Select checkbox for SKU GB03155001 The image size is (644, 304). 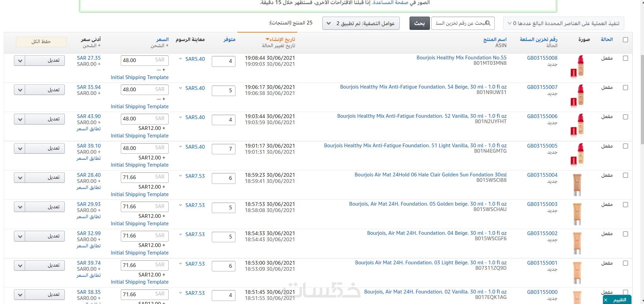tap(625, 263)
